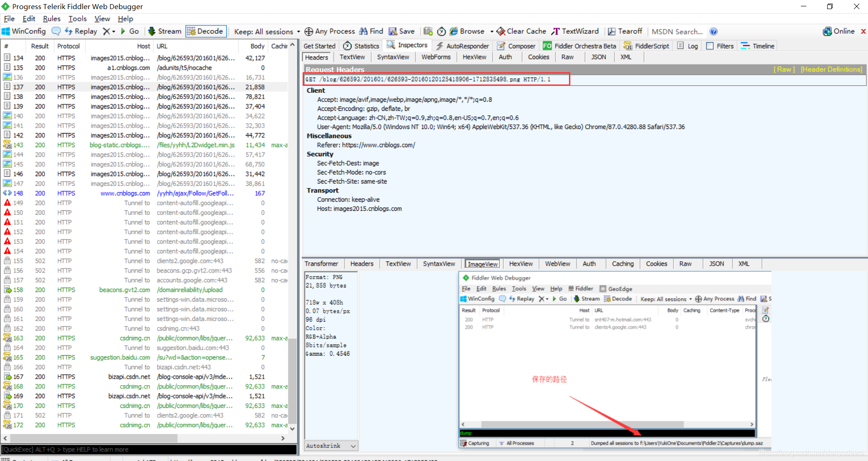Open Find sessions dialog
The height and width of the screenshot is (461, 868).
point(371,31)
